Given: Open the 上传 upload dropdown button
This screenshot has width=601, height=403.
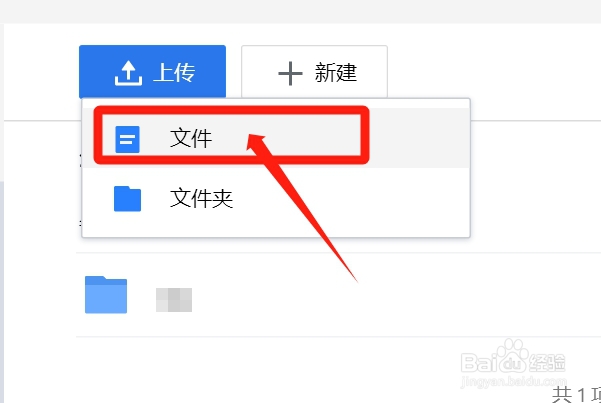Looking at the screenshot, I should pyautogui.click(x=153, y=72).
